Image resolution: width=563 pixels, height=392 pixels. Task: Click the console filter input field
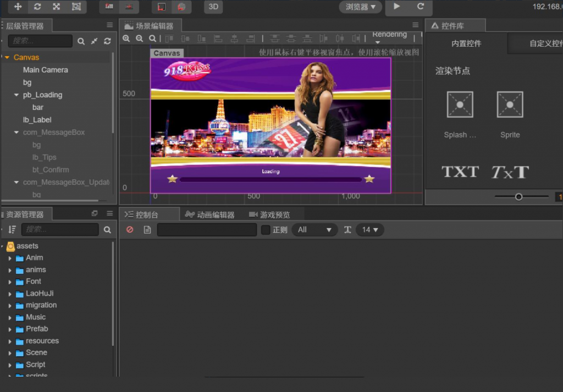click(x=207, y=230)
